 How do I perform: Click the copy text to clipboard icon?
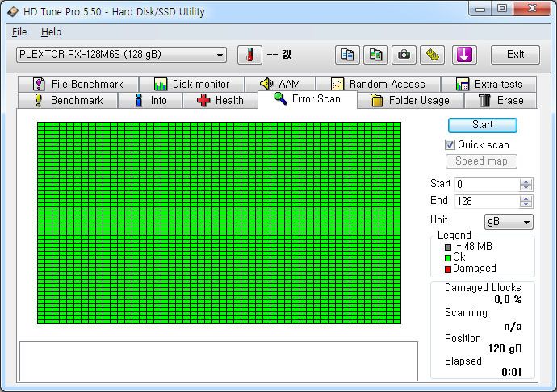[347, 55]
